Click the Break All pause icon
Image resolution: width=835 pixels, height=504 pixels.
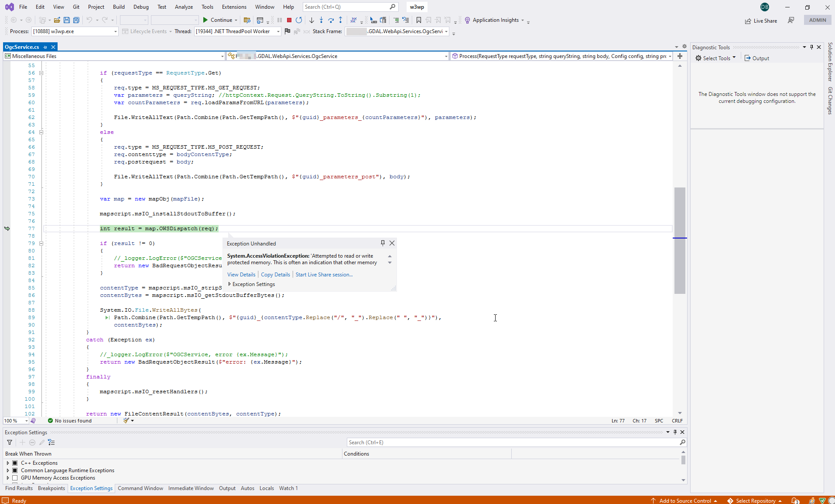click(280, 20)
